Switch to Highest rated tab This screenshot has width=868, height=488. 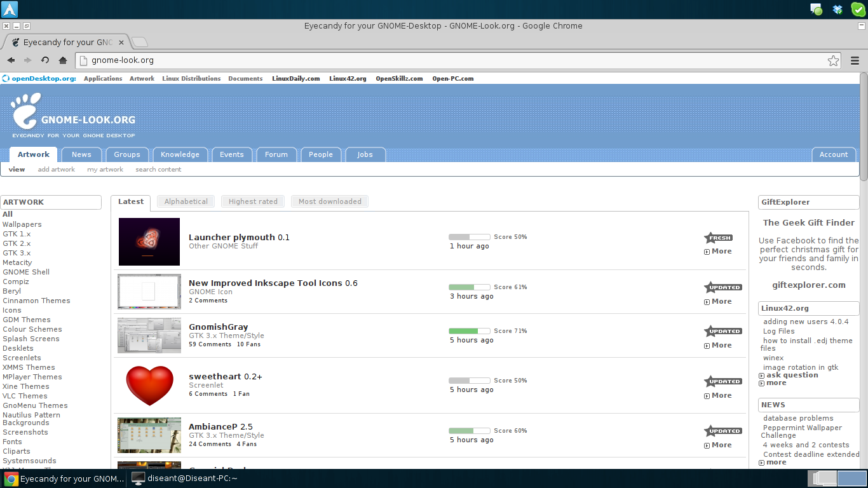[253, 201]
